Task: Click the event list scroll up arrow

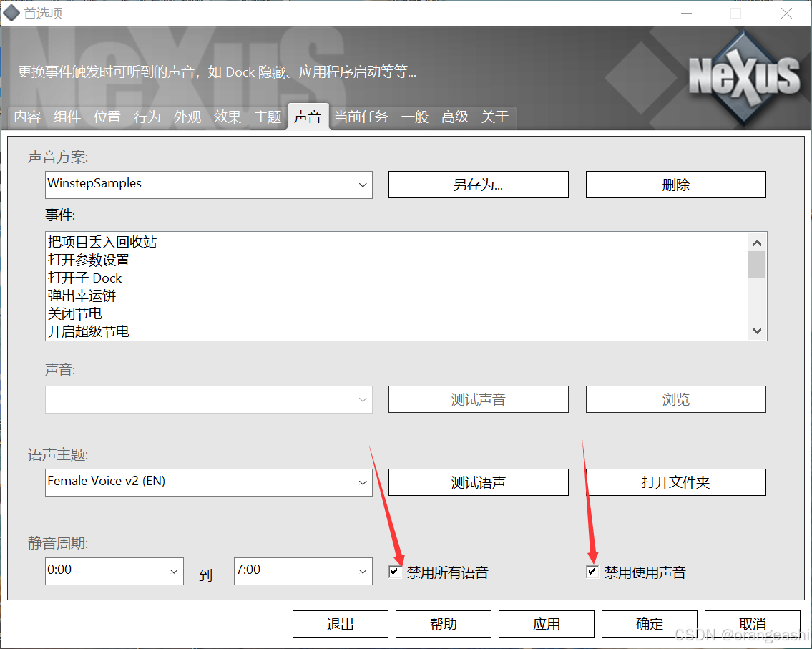Action: (757, 243)
